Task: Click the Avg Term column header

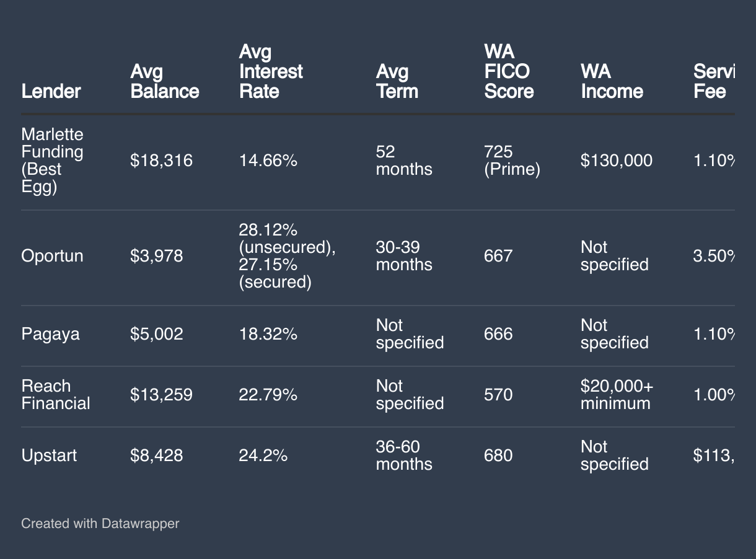Action: point(397,82)
